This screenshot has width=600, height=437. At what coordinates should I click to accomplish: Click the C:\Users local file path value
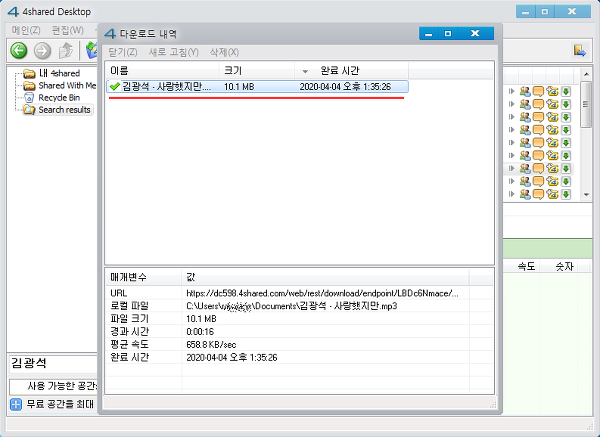[292, 306]
